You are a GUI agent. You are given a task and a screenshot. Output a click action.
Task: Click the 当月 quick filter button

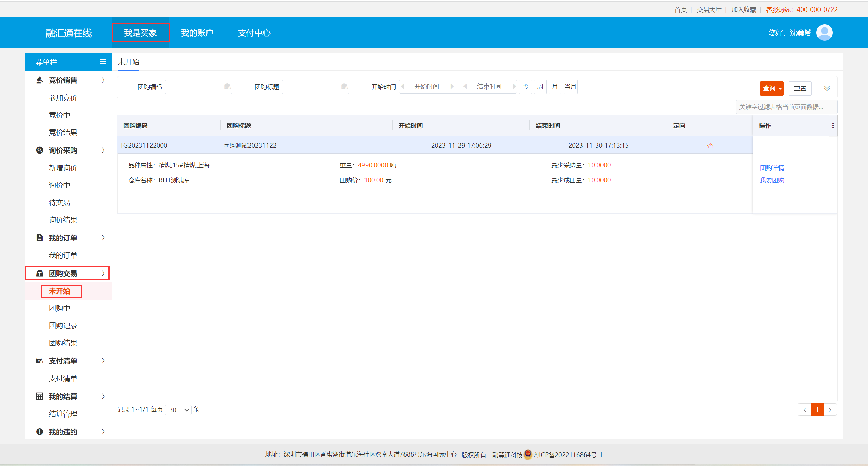tap(570, 87)
